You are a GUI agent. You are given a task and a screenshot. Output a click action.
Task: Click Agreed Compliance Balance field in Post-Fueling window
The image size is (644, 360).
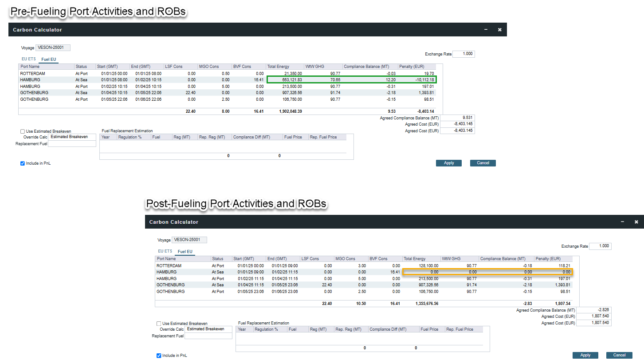[594, 310]
